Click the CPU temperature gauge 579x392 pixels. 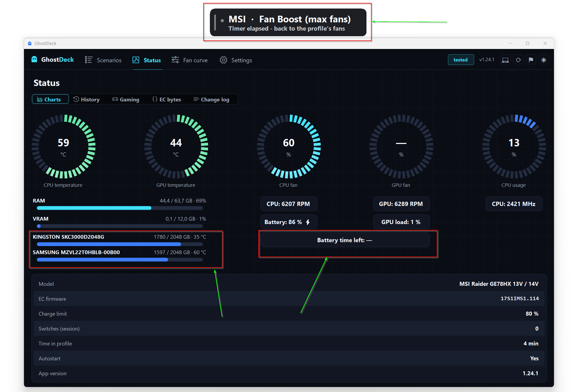pos(63,146)
